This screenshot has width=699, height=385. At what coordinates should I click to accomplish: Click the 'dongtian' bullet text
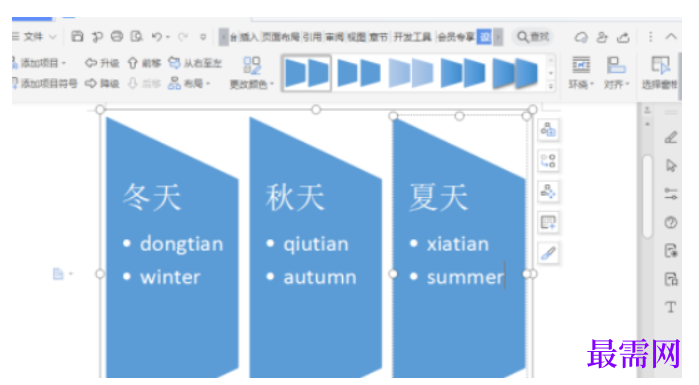[181, 244]
